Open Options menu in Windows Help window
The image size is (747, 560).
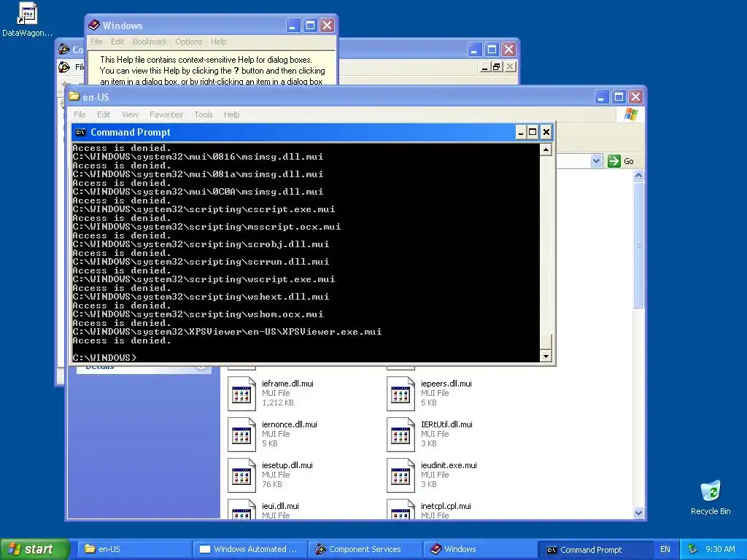[x=189, y=42]
